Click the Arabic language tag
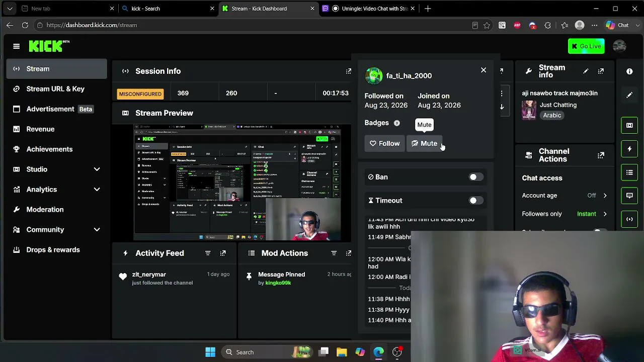 [x=552, y=116]
